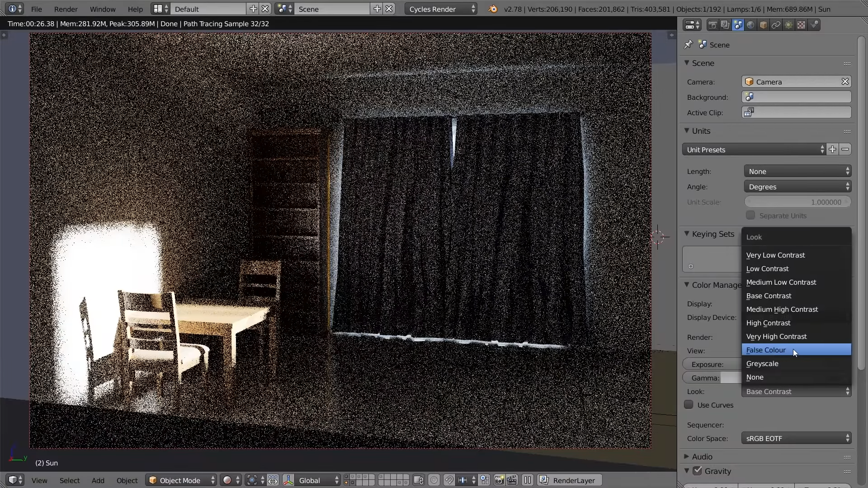Click the OpenGL render animation clapper icon

coord(512,480)
